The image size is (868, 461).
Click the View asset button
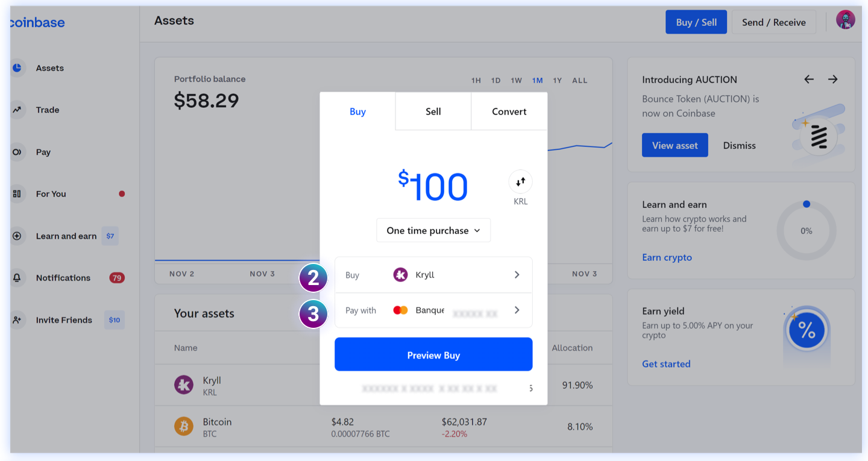[x=675, y=145]
